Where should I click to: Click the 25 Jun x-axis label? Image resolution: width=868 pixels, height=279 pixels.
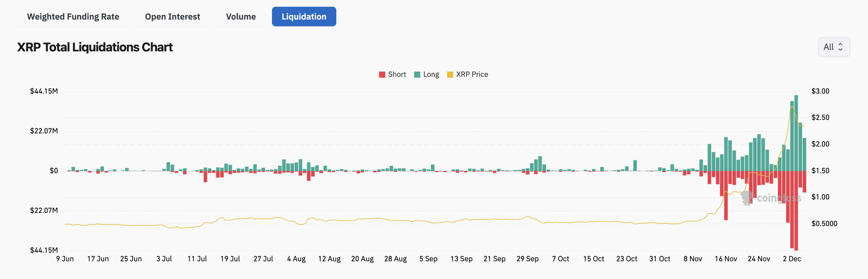click(x=131, y=259)
